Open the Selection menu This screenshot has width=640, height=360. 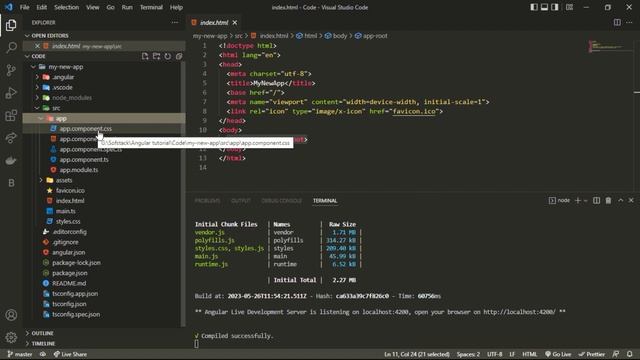(67, 7)
